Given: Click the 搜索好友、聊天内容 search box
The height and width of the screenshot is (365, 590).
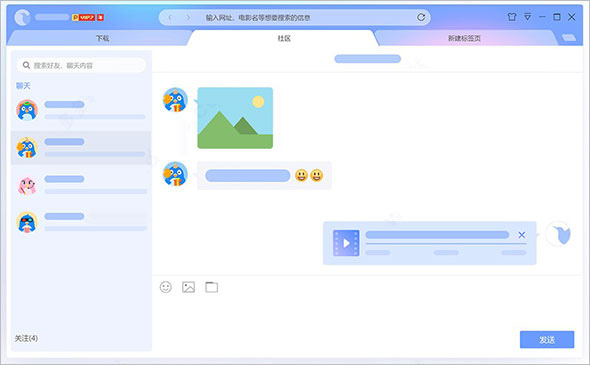Looking at the screenshot, I should [x=81, y=65].
